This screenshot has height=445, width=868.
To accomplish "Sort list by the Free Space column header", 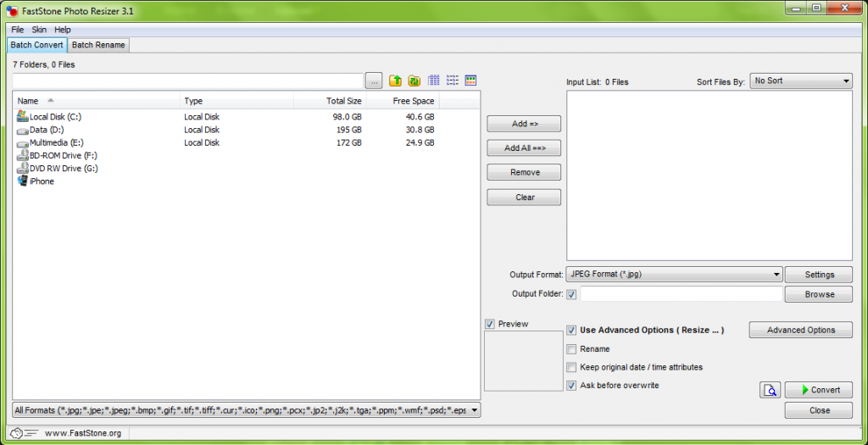I will [x=403, y=101].
